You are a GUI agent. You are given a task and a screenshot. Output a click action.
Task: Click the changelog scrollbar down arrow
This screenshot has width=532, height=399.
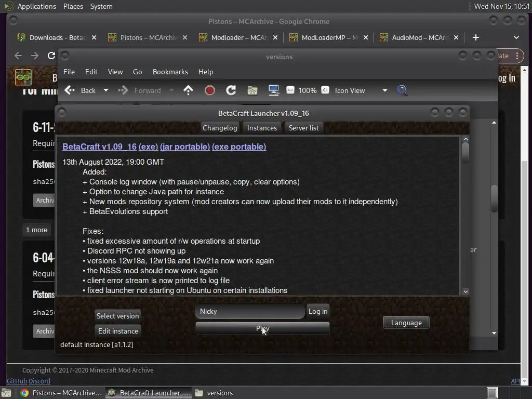[465, 291]
